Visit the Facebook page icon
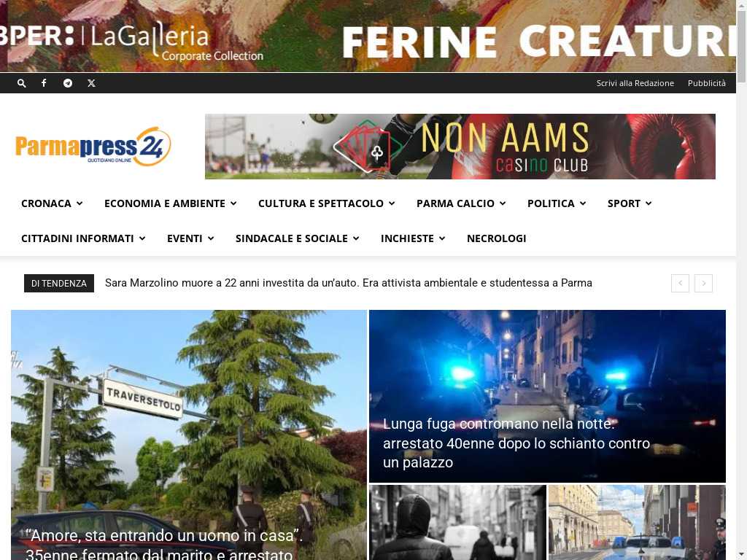Image resolution: width=747 pixels, height=560 pixels. (44, 83)
